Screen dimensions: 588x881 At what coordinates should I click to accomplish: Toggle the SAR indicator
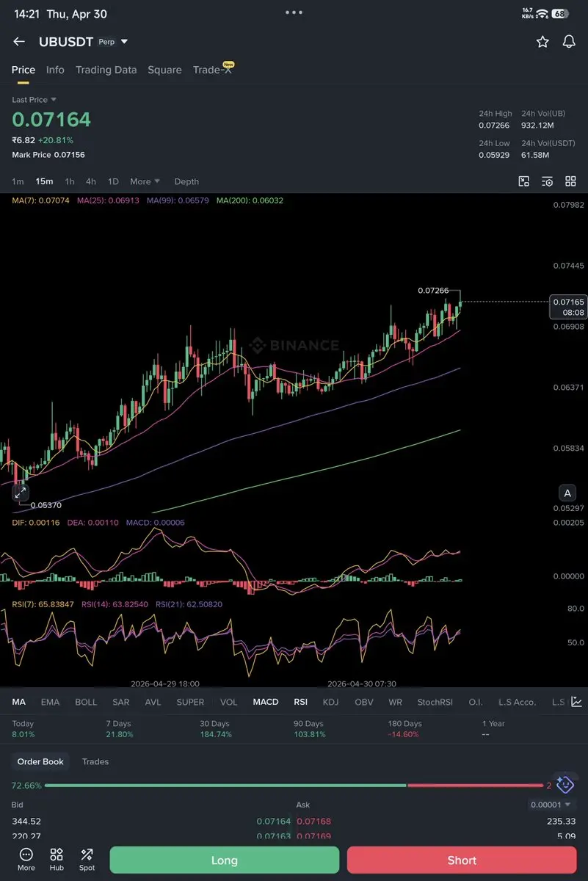point(121,702)
